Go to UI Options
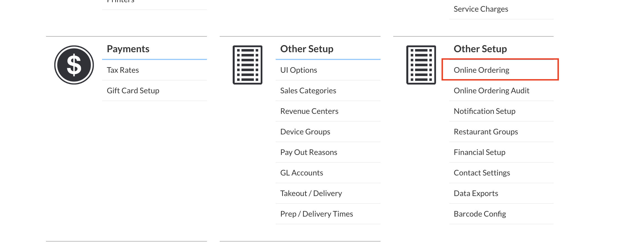 tap(299, 70)
